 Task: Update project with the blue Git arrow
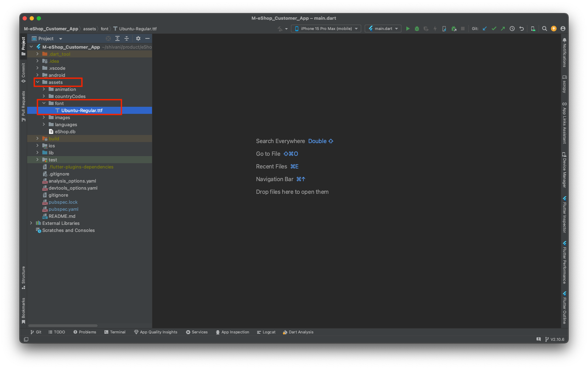(485, 29)
